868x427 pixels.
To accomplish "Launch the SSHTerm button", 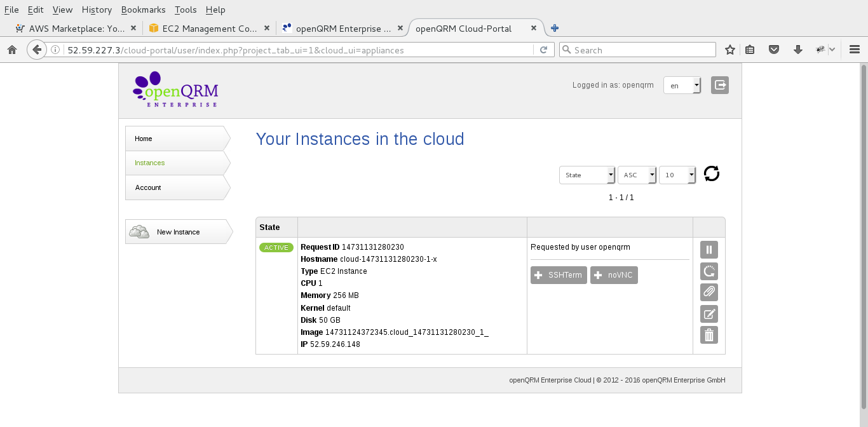I will (559, 275).
